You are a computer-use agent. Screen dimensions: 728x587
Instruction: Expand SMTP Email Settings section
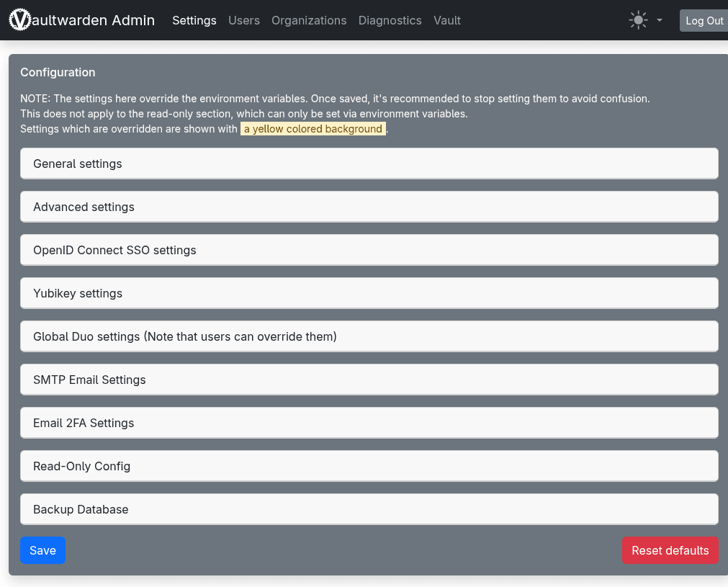pyautogui.click(x=369, y=380)
